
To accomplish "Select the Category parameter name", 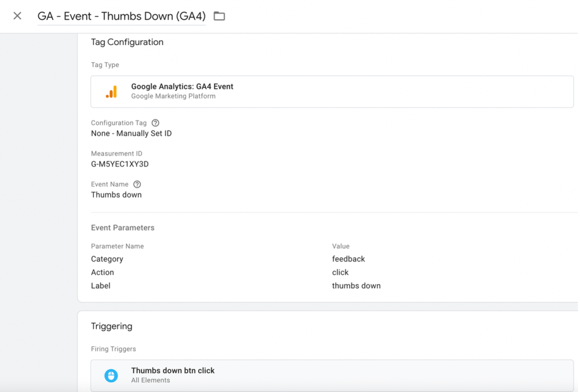I will 107,259.
